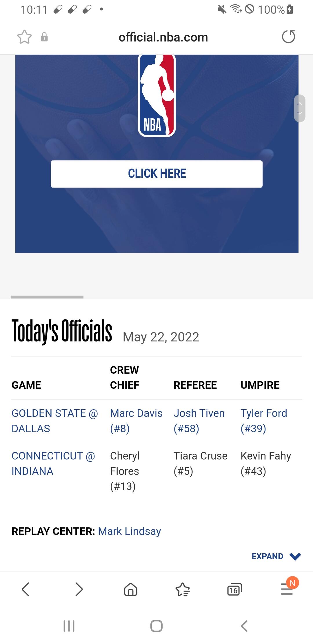Screen dimensions: 313x644
Task: Tap the bookmark star in address bar
Action: click(x=24, y=37)
